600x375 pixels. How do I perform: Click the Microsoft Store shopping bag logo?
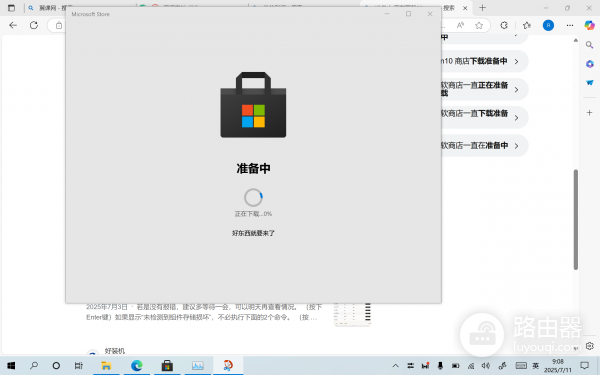pyautogui.click(x=253, y=105)
